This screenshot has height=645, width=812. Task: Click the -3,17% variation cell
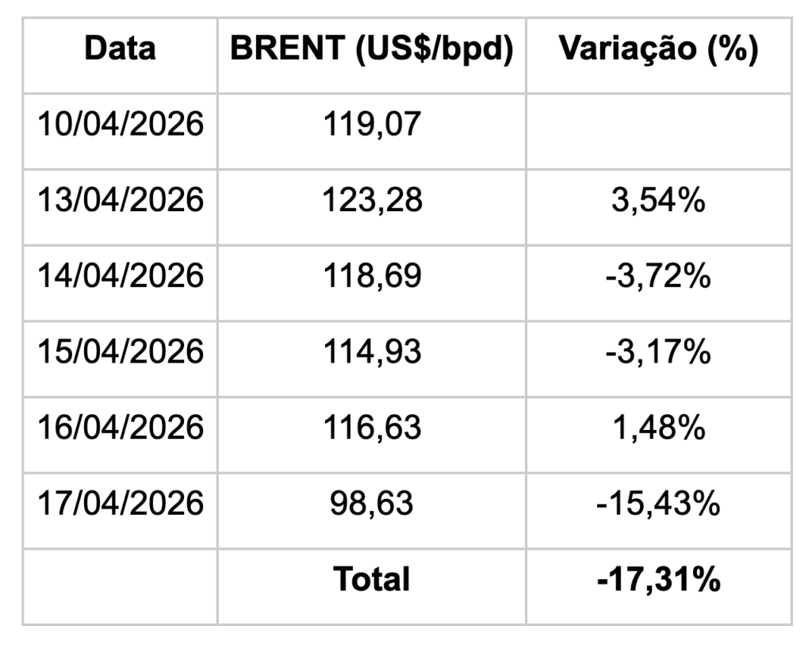[658, 351]
